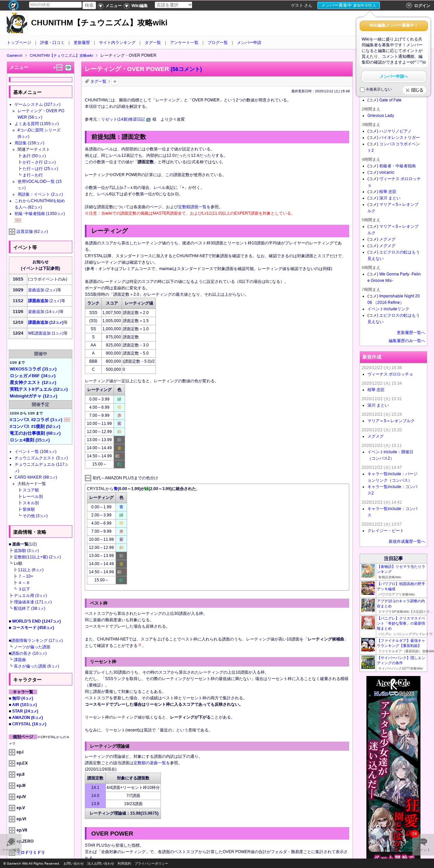Click the メンバー募集中 button
Viewport: 434px width, 868px height.
(x=348, y=5)
